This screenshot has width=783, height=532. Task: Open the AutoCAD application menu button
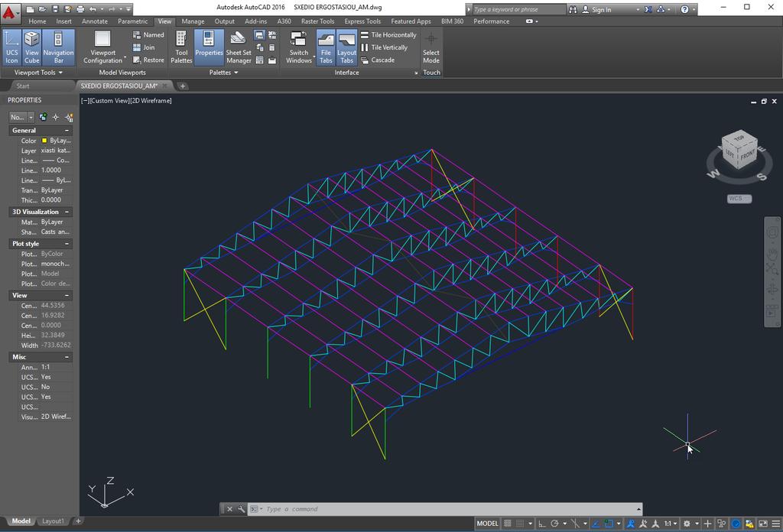pyautogui.click(x=10, y=12)
